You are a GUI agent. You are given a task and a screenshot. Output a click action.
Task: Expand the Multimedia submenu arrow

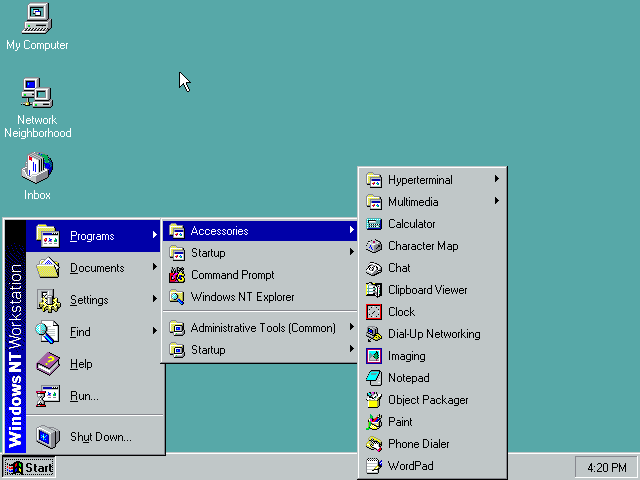point(497,201)
